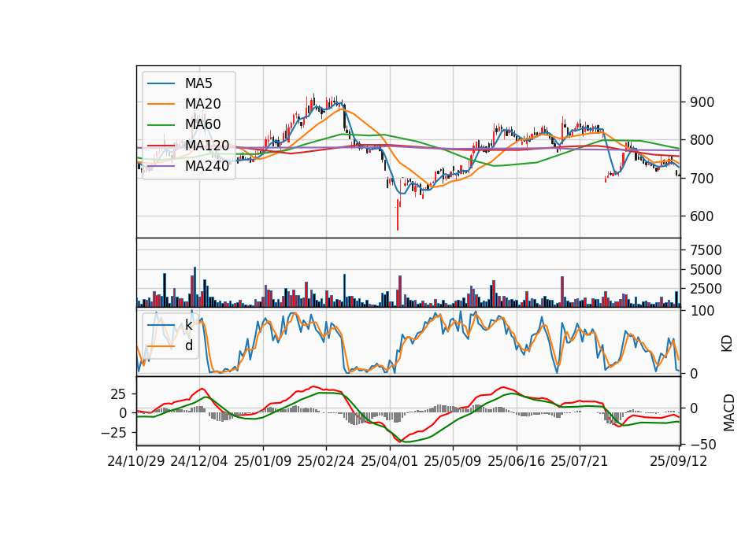Click the KD axis title
Image resolution: width=756 pixels, height=543 pixels.
coord(727,344)
